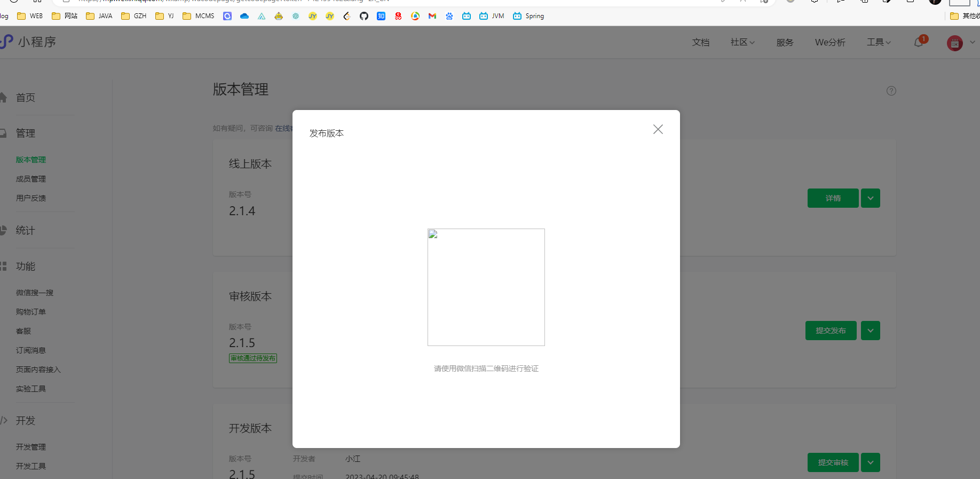Click the 详情 button for 线上版本
980x479 pixels.
[833, 198]
